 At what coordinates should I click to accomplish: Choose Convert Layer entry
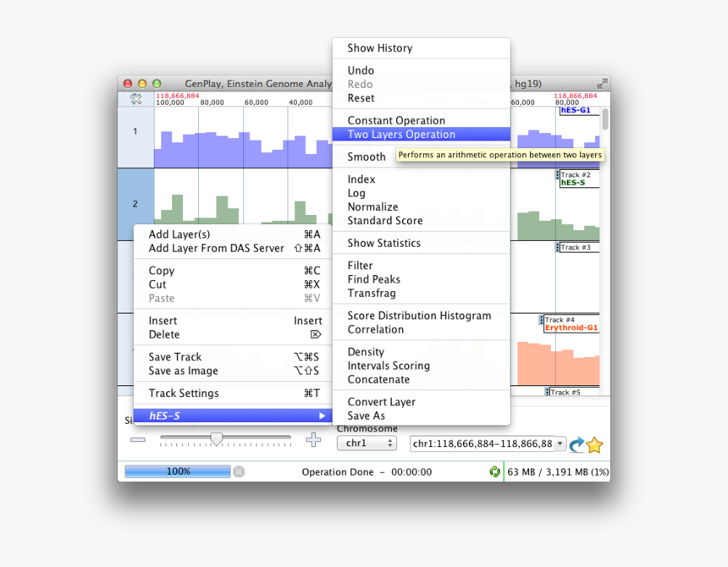pos(421,401)
